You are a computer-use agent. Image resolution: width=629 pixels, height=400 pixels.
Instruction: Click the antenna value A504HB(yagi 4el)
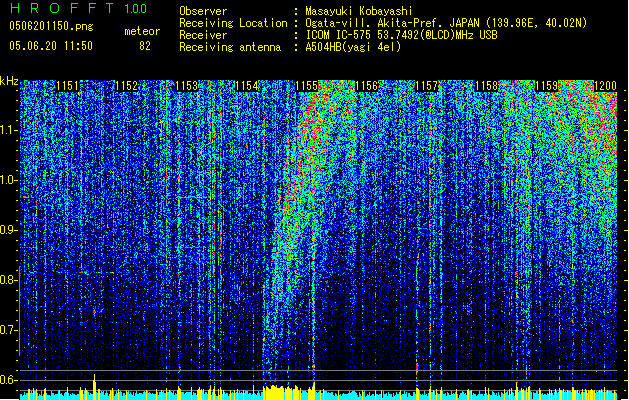point(353,47)
